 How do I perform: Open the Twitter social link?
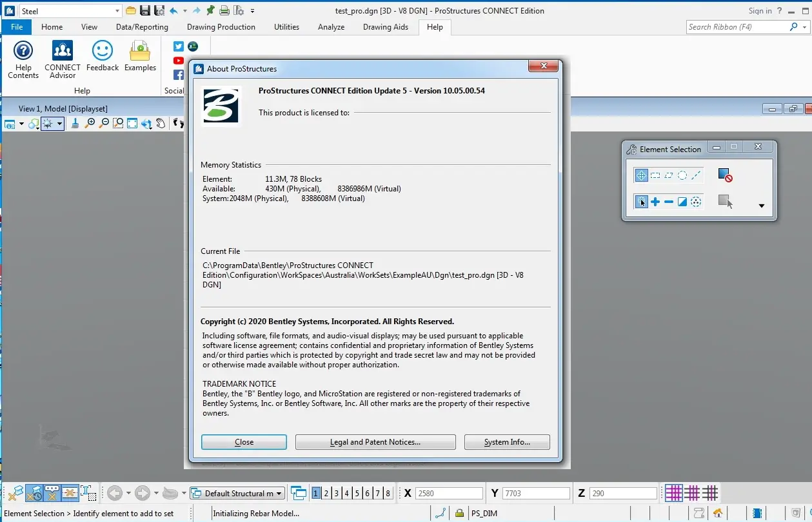point(179,46)
